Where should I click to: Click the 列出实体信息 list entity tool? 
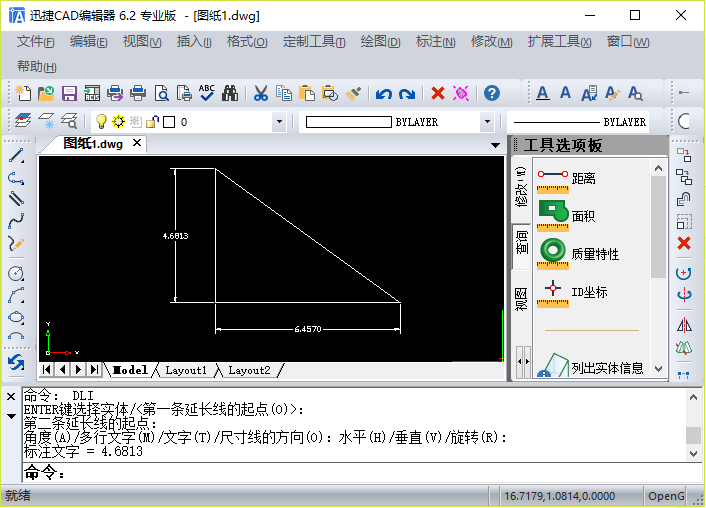tap(590, 367)
